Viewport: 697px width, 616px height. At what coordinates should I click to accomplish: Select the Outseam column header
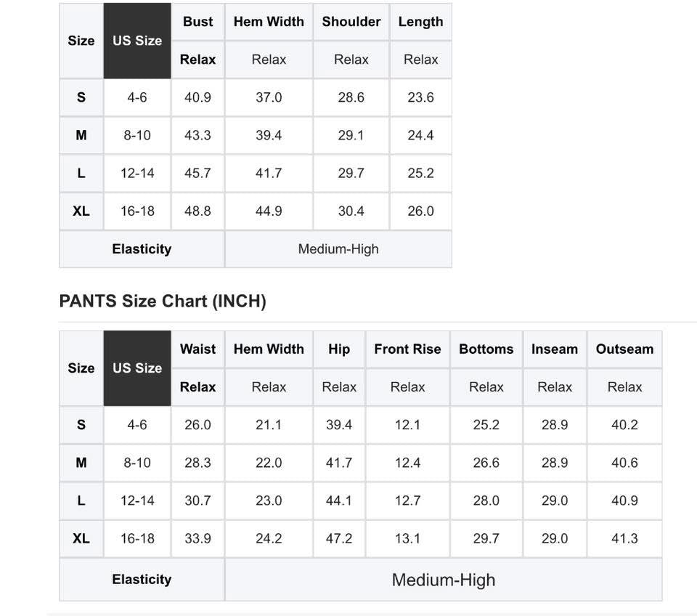pos(624,349)
